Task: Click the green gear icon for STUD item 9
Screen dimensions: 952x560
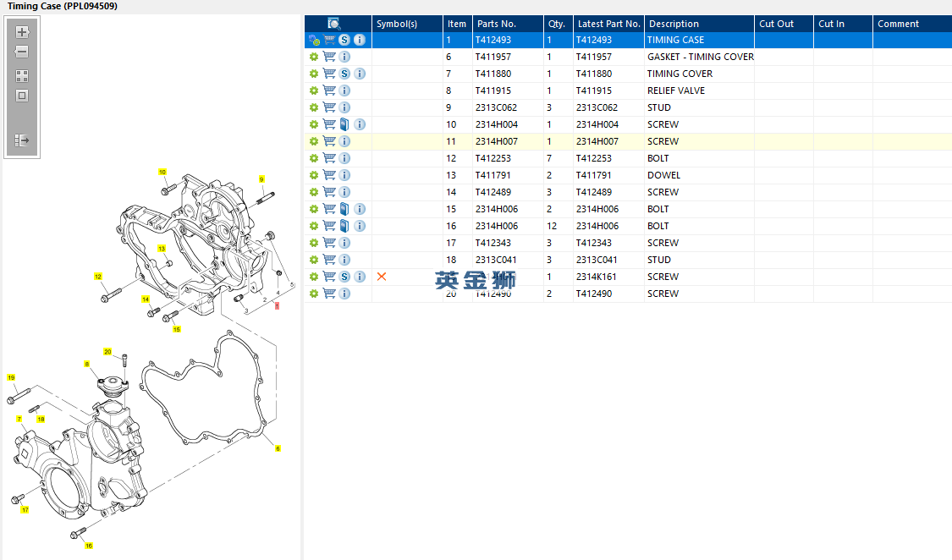Action: pos(313,107)
